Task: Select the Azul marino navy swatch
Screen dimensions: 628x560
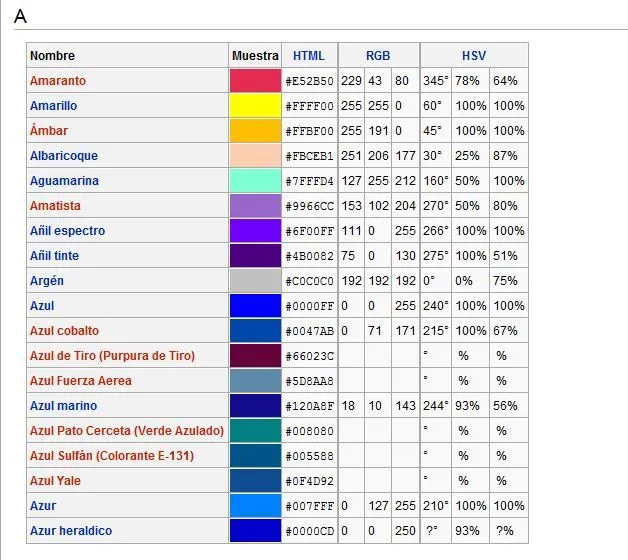Action: point(255,406)
